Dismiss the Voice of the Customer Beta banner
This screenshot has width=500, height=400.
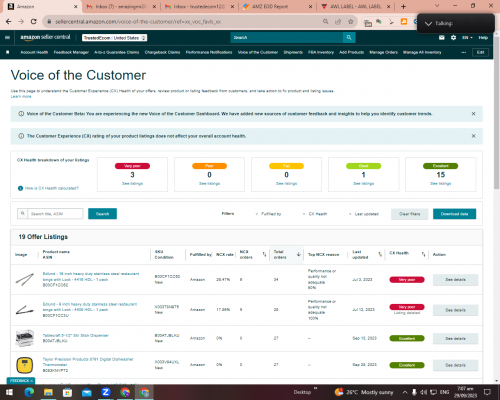tap(473, 114)
